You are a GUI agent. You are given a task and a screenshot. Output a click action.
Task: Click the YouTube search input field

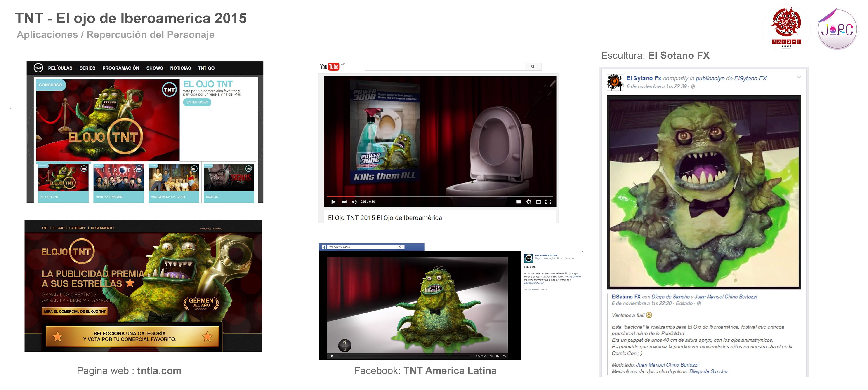pyautogui.click(x=444, y=67)
